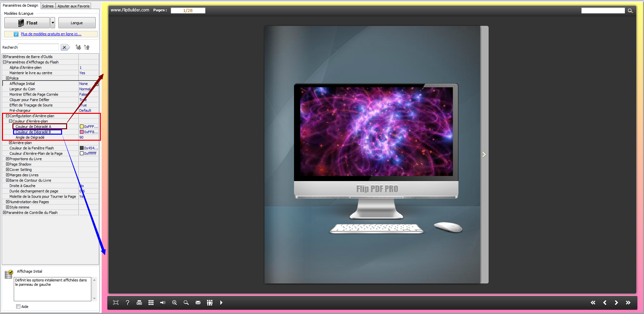This screenshot has height=314, width=644.
Task: Expand Cover Setting node
Action: tap(8, 170)
